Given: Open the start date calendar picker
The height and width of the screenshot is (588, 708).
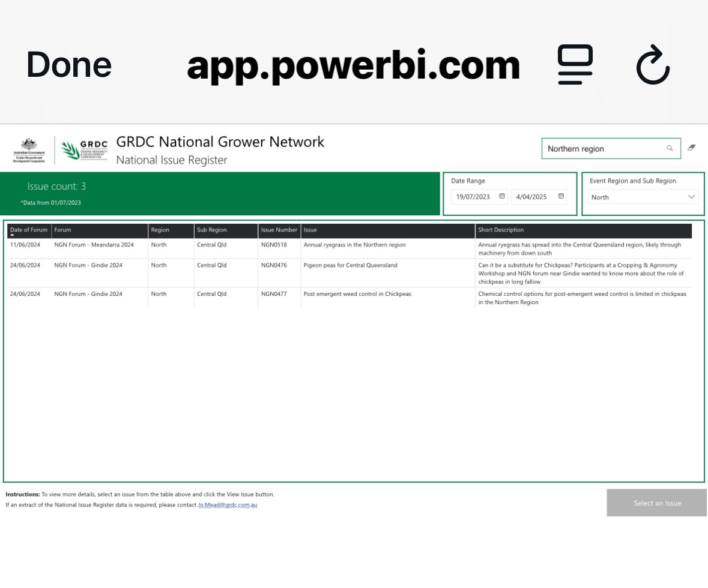Looking at the screenshot, I should click(501, 196).
